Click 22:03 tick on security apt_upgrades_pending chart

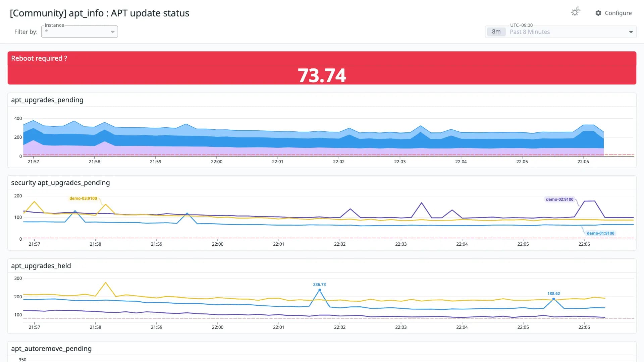coord(401,244)
